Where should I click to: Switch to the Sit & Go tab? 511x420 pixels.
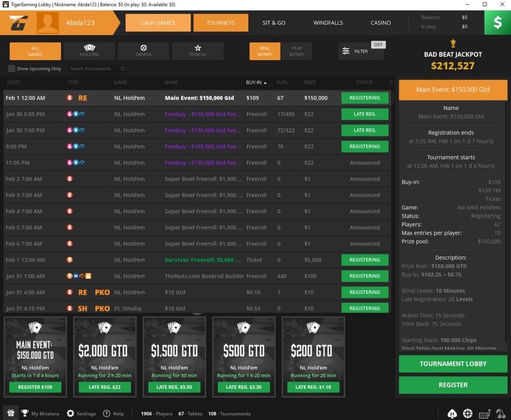coord(273,23)
